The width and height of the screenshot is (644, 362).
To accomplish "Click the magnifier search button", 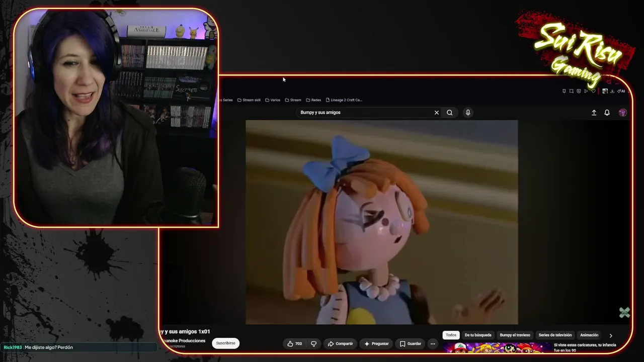I will (450, 113).
